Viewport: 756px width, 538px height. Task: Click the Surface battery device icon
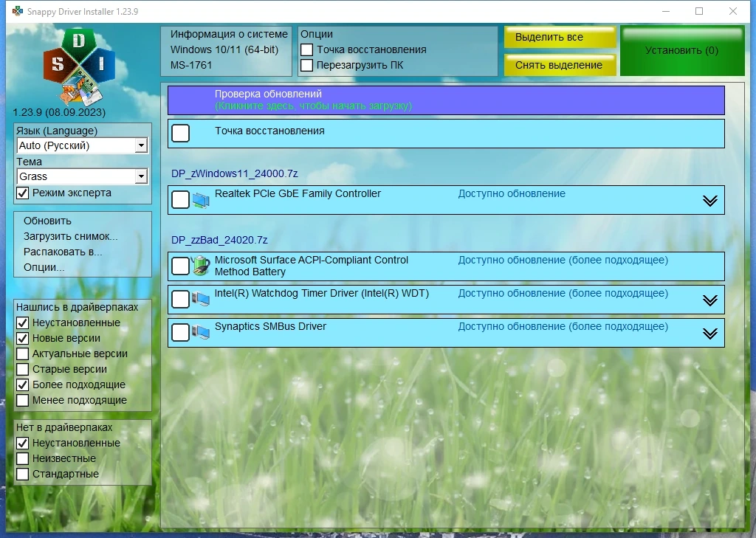click(x=201, y=266)
